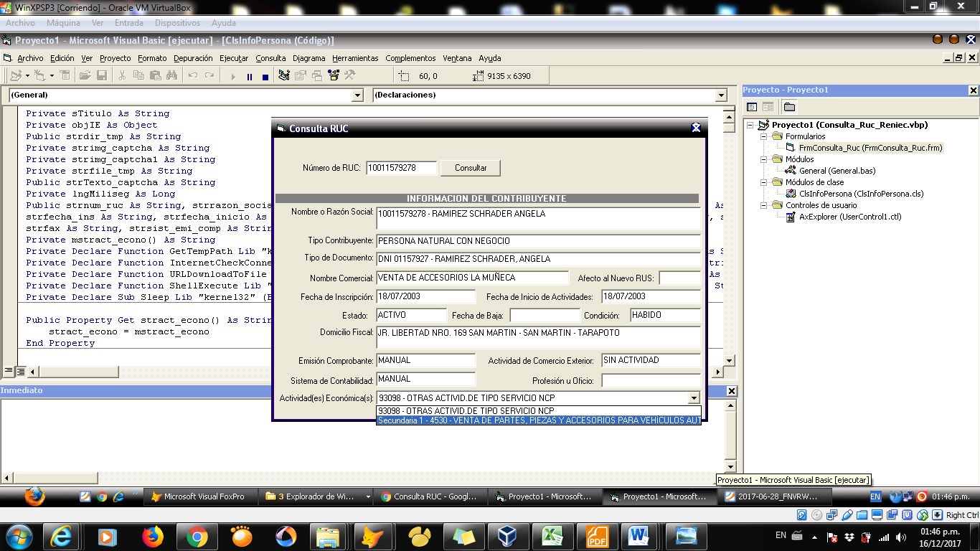
Task: Open the (General) object dropdown
Action: 358,95
